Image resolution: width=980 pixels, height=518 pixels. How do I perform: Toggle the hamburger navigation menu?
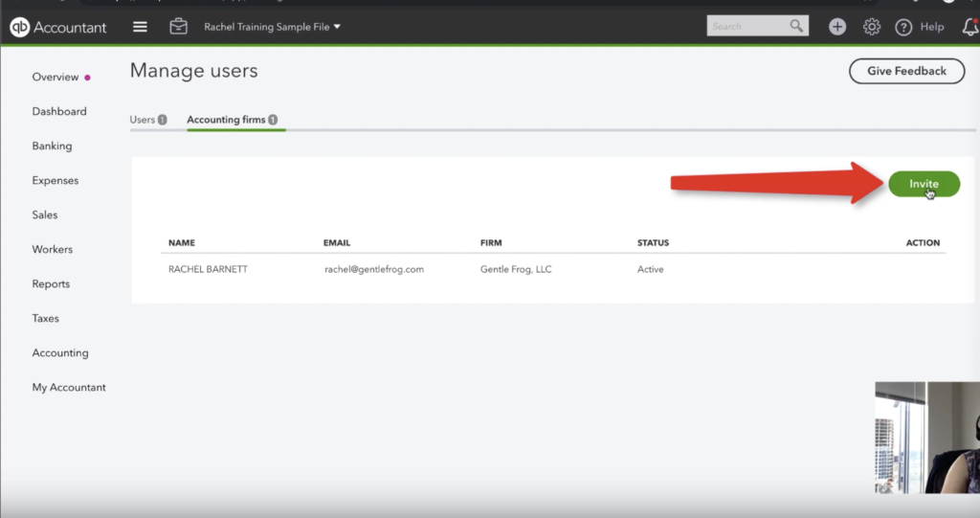pyautogui.click(x=140, y=27)
